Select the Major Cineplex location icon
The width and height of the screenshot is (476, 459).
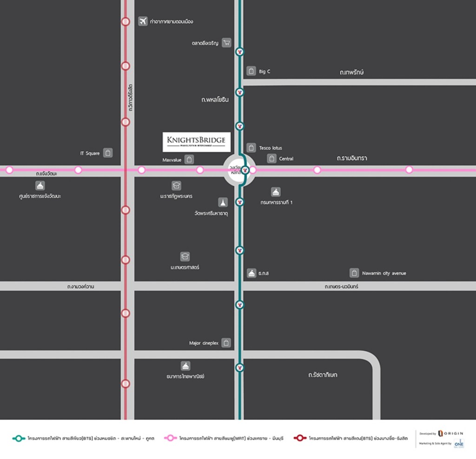226,342
